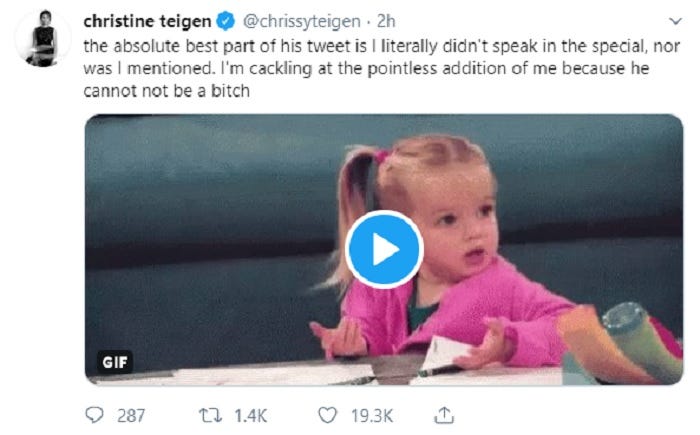
Task: Play the GIF with the blue button
Action: (385, 249)
